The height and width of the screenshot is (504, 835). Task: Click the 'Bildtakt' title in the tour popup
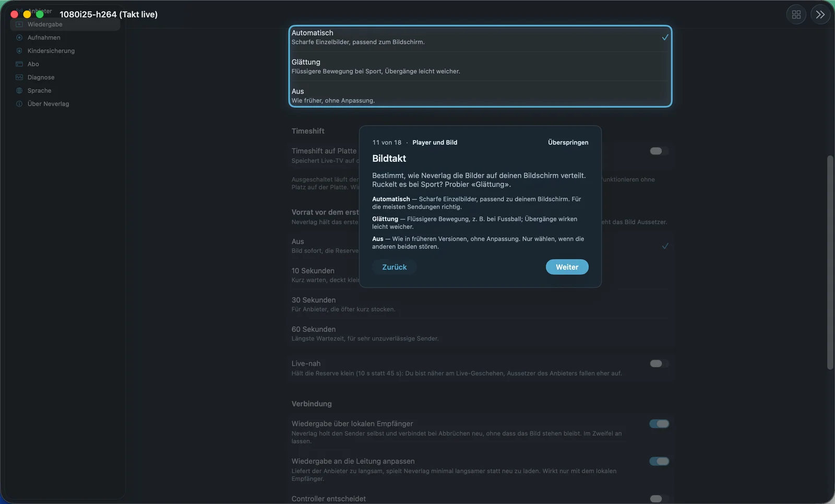coord(389,159)
